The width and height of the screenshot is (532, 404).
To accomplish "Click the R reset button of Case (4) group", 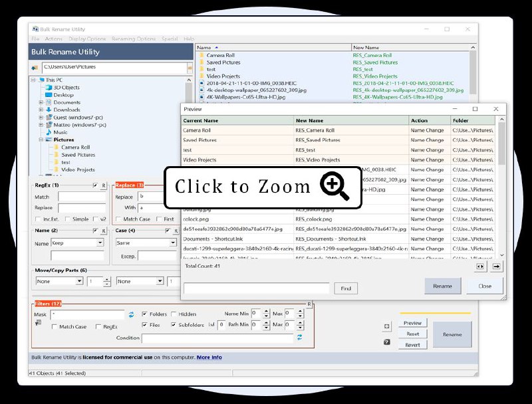I will coord(176,231).
